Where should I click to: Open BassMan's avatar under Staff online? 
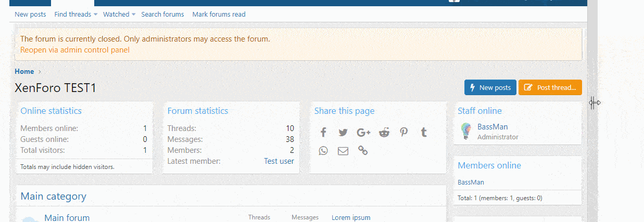(466, 131)
